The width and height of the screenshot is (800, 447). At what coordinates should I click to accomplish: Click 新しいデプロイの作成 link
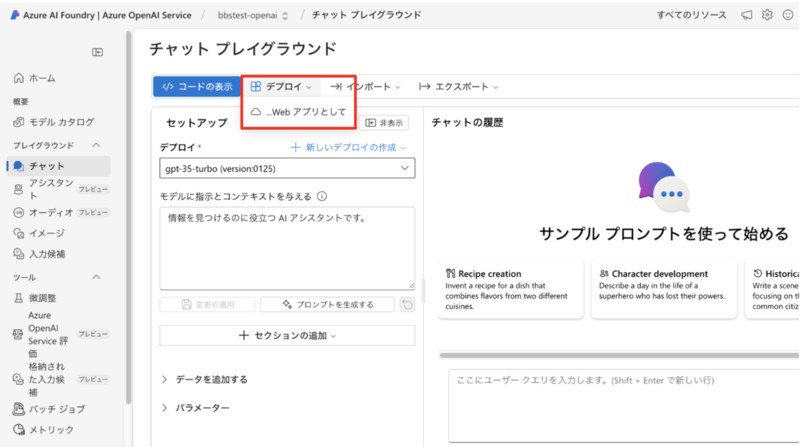coord(348,147)
